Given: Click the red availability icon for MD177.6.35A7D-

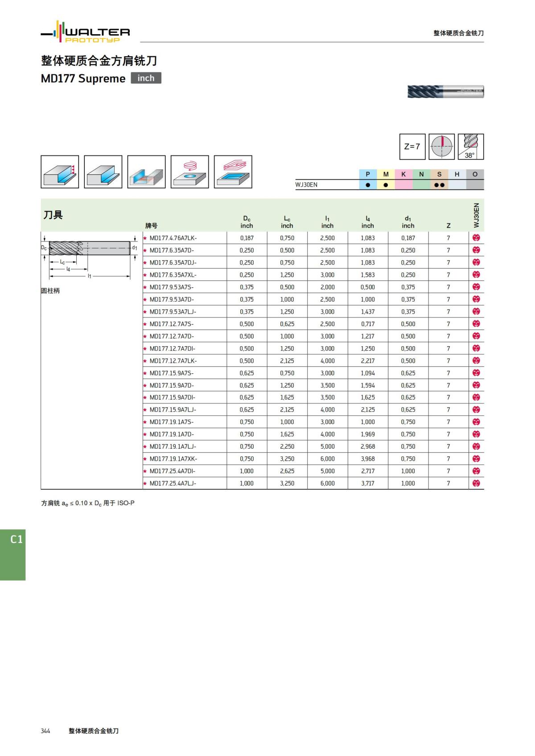Looking at the screenshot, I should (476, 250).
